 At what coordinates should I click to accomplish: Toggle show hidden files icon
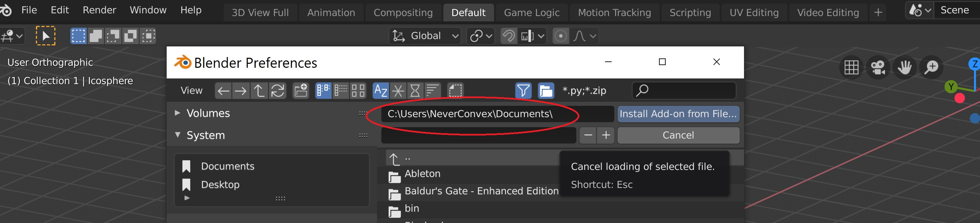tap(455, 91)
